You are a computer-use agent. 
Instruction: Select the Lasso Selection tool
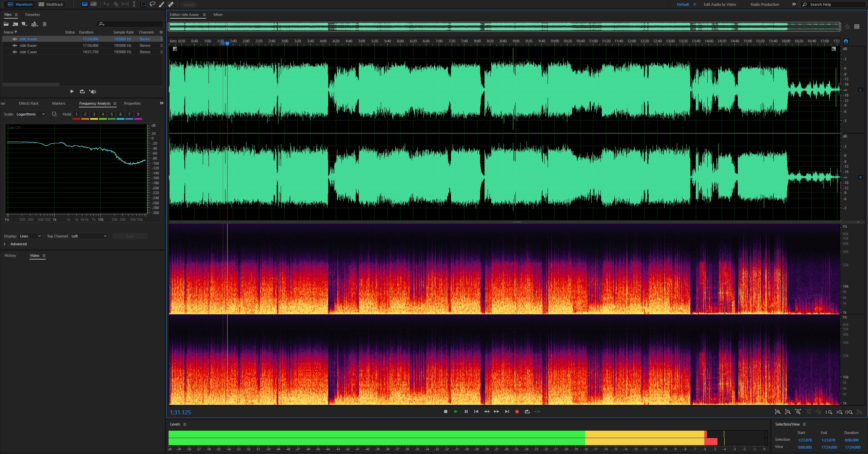pos(153,4)
